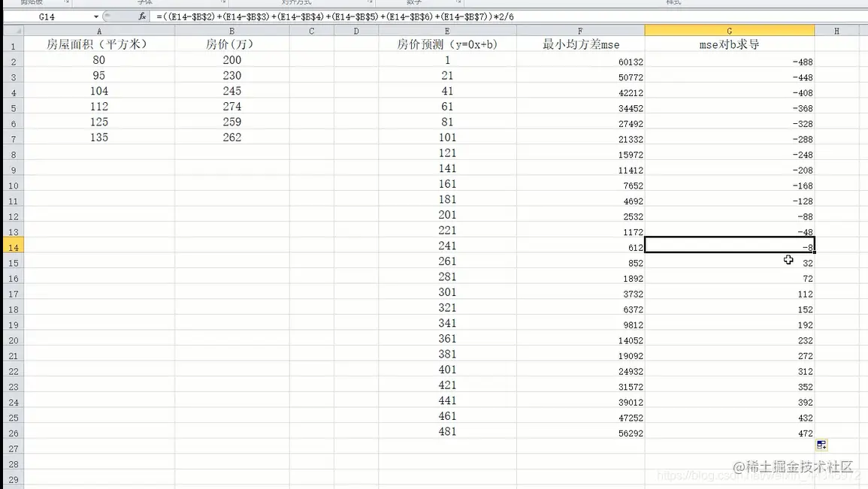The height and width of the screenshot is (489, 868).
Task: Select the mse cell with value 852
Action: [x=580, y=263]
